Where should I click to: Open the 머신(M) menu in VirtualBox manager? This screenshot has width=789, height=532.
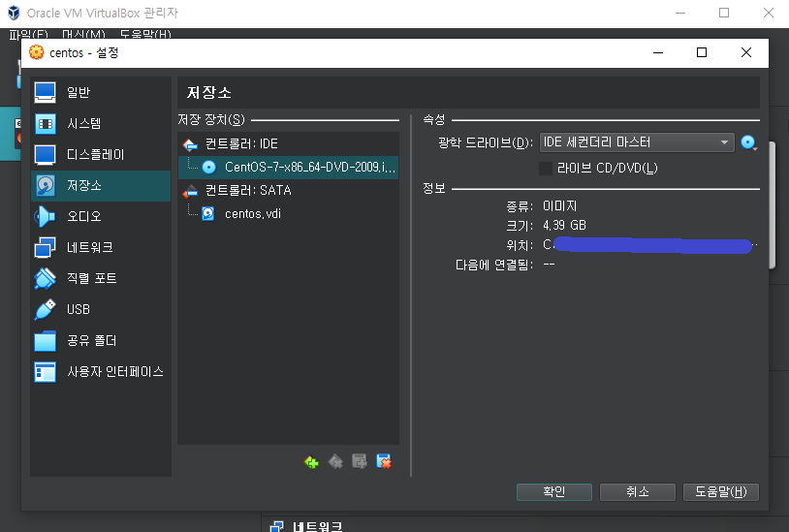[x=83, y=34]
